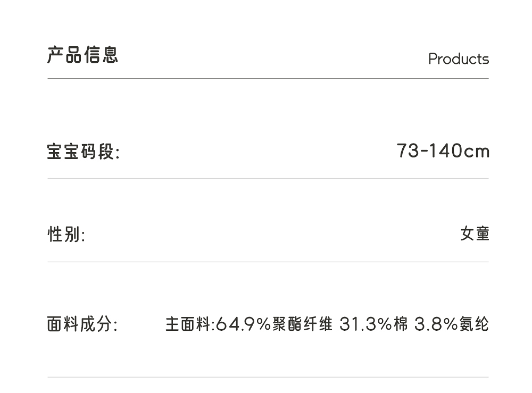Click the 产品信息 section heading
Screen dimensions: 532x393
(x=82, y=55)
